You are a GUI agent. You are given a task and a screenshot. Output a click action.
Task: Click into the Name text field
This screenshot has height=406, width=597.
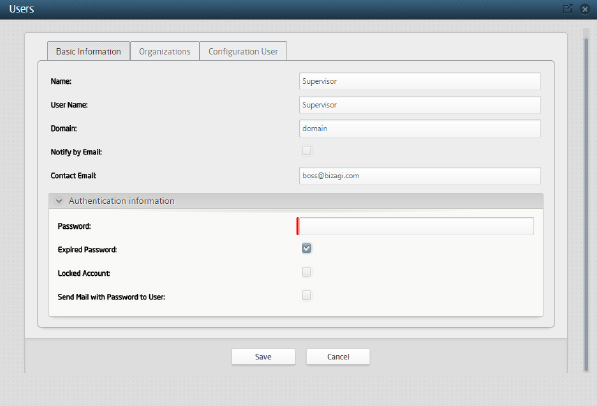click(x=420, y=81)
